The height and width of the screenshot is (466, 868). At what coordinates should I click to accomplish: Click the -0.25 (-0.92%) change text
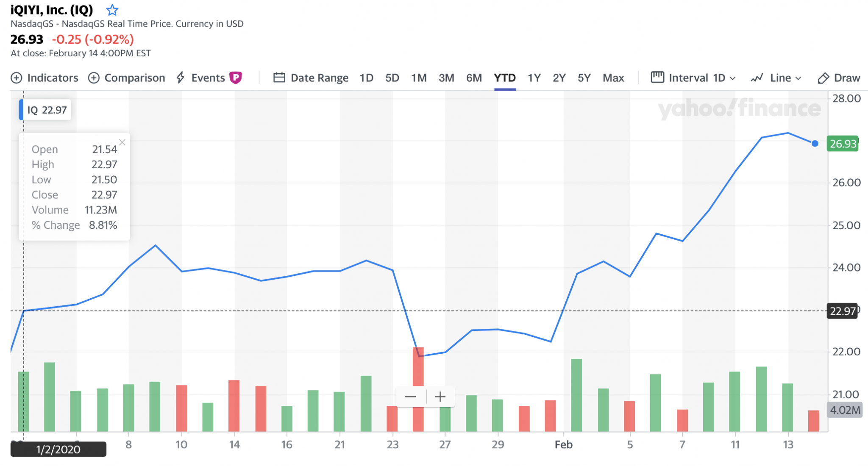(93, 39)
